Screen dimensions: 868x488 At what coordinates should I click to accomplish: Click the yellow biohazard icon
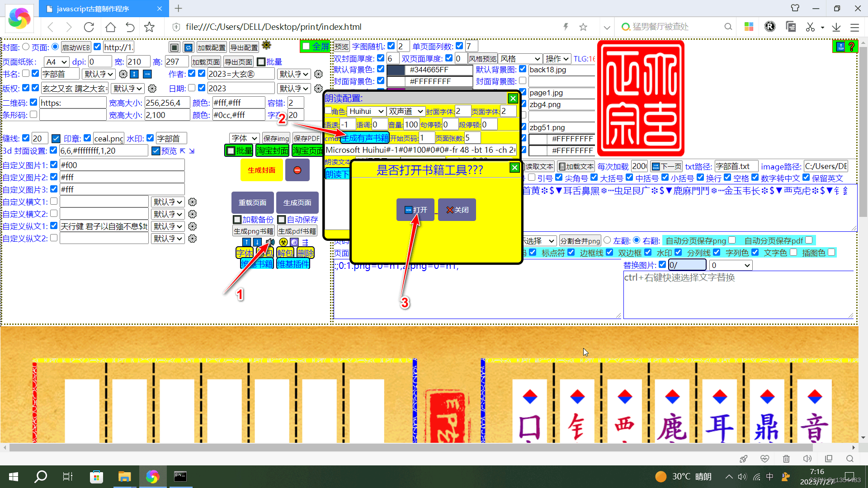click(x=283, y=242)
